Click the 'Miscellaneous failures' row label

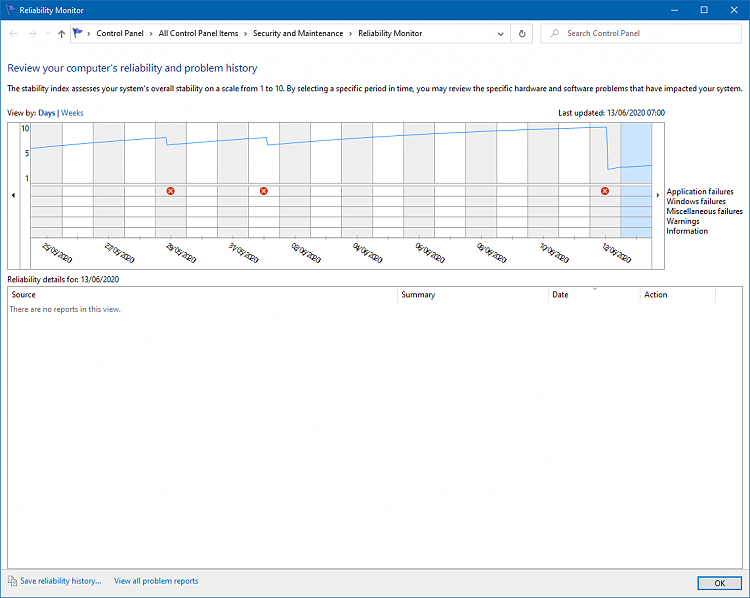click(x=705, y=211)
